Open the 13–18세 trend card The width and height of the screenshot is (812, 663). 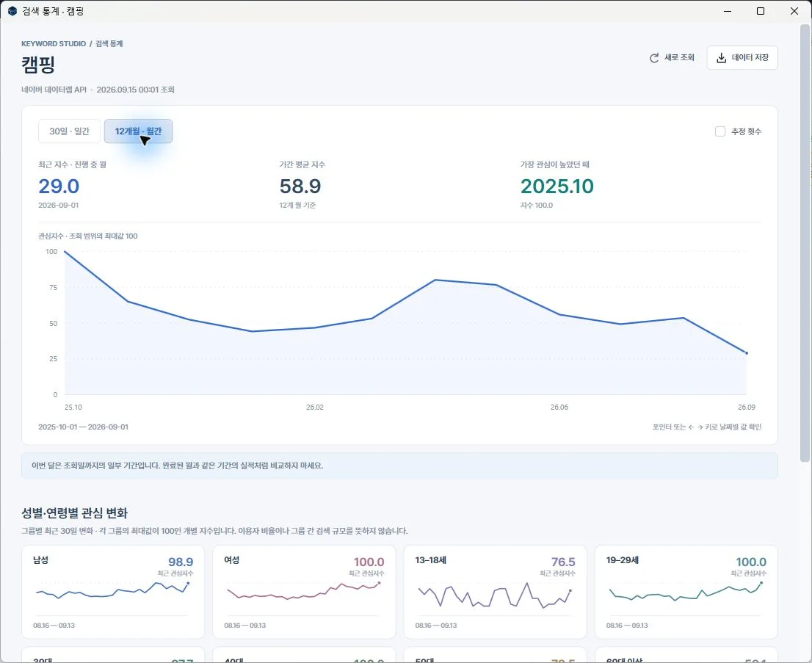495,592
